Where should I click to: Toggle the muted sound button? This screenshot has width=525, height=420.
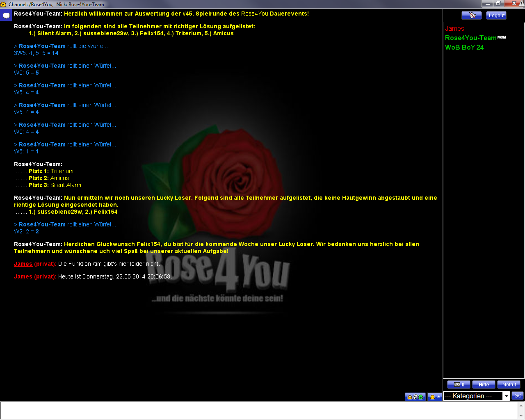[471, 16]
